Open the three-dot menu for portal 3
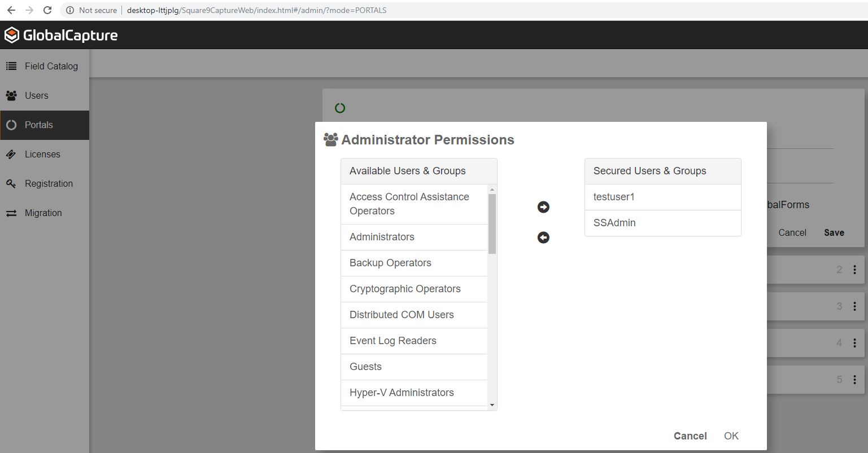 pyautogui.click(x=854, y=306)
